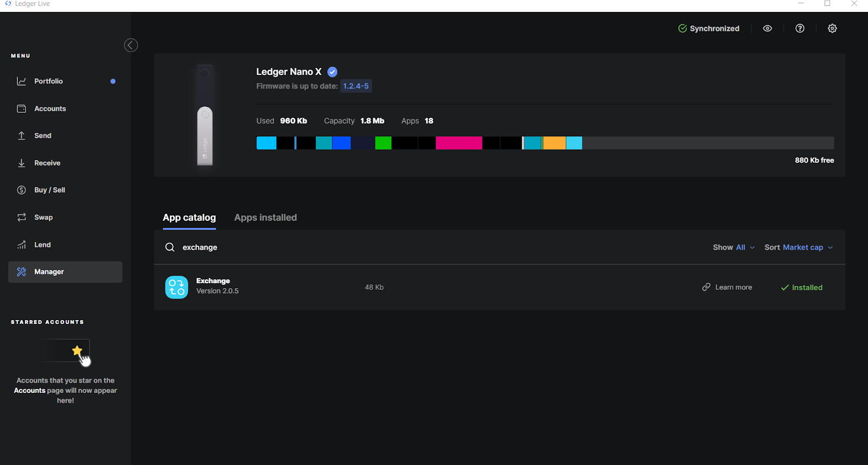Switch to the Apps installed tab
Screen dimensions: 868x465
click(x=265, y=218)
